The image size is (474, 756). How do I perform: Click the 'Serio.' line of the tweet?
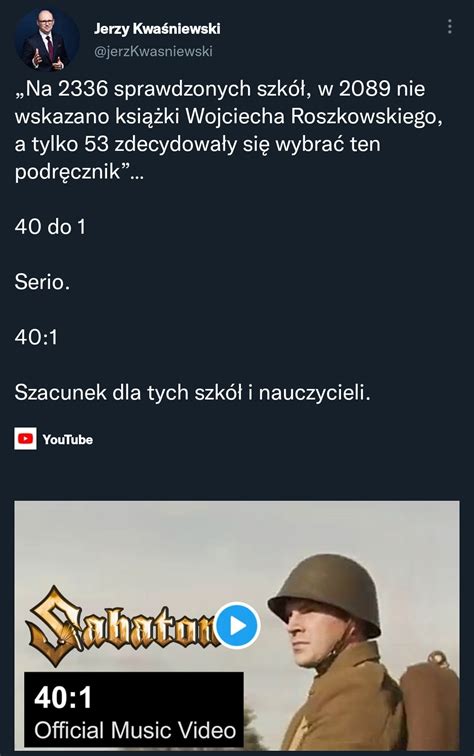coord(42,282)
